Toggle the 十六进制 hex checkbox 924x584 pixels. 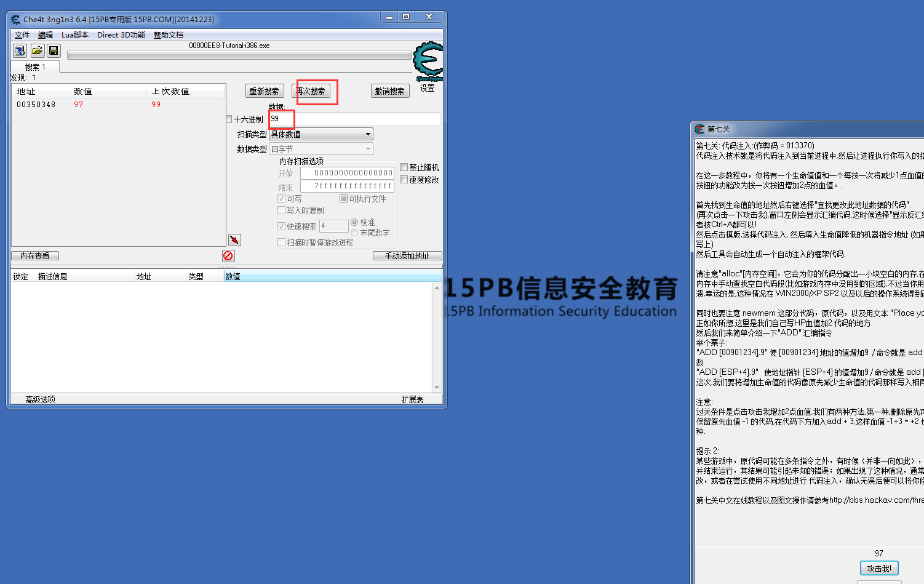229,119
